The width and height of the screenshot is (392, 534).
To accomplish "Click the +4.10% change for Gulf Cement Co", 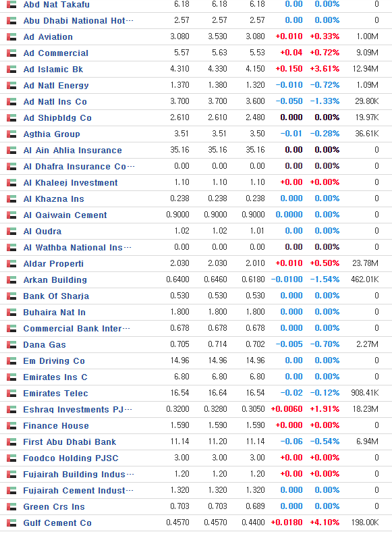I will tap(325, 523).
